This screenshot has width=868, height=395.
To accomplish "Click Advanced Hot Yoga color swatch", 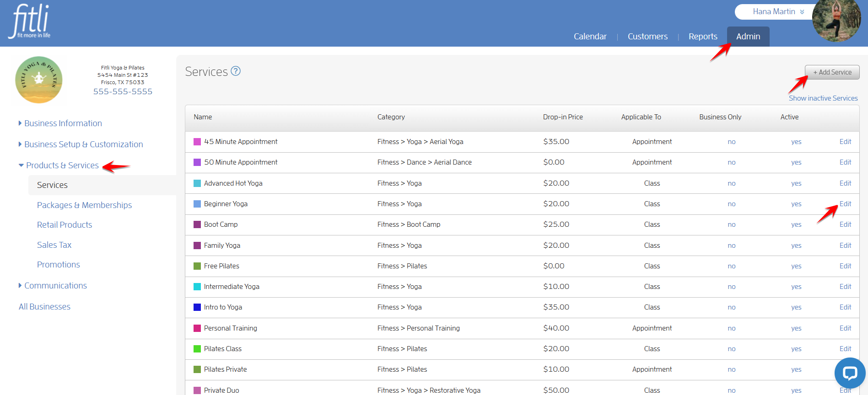I will coord(197,183).
